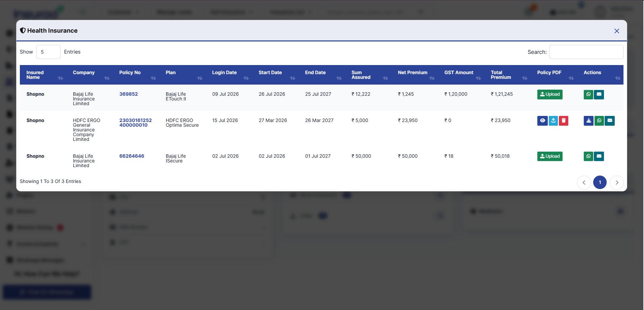Sort table by GST Amount column

461,75
